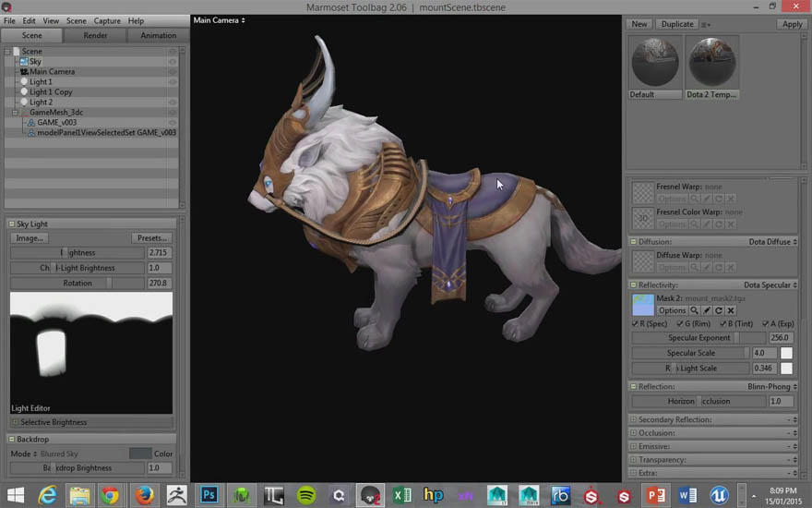This screenshot has height=508, width=812.
Task: Click the New material button
Action: tap(639, 24)
